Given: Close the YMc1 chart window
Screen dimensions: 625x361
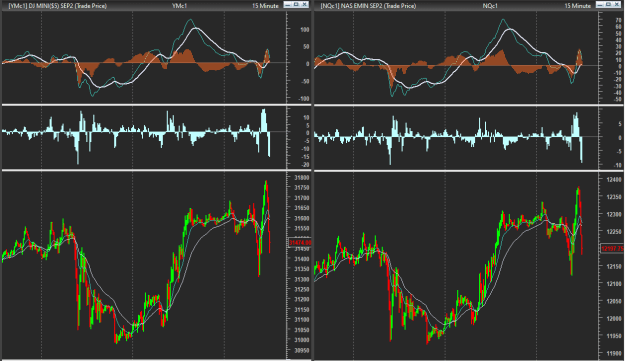Looking at the screenshot, I should point(305,4).
